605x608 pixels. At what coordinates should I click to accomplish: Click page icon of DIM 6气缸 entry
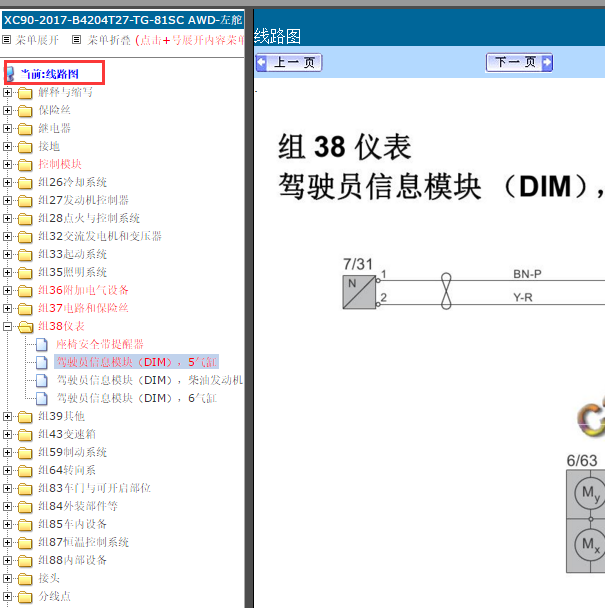[x=41, y=398]
